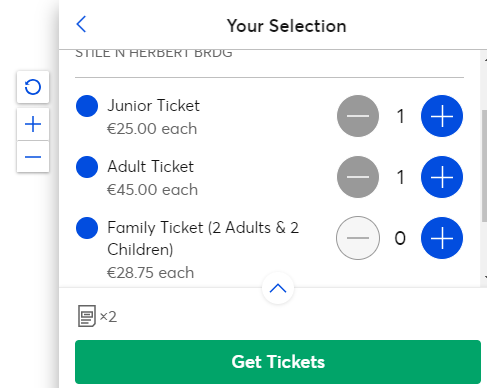Decrease Junior Ticket quantity
This screenshot has width=487, height=388.
pos(358,116)
